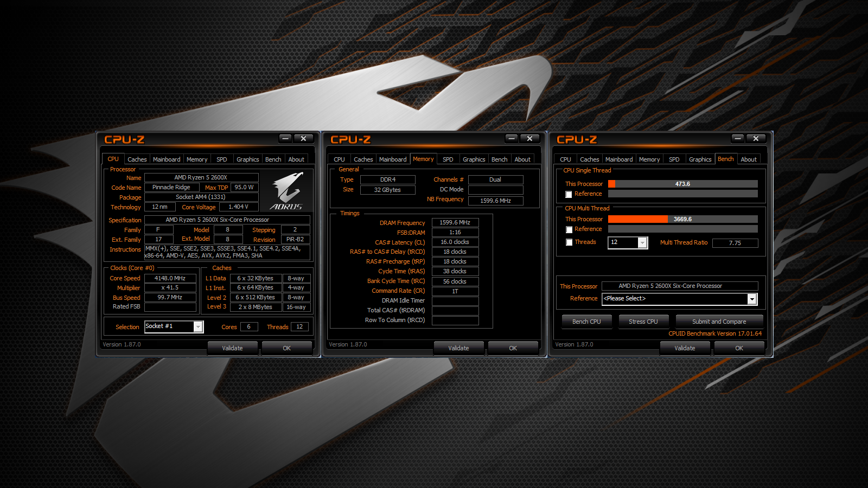Close the left CPU-Z window

[304, 139]
